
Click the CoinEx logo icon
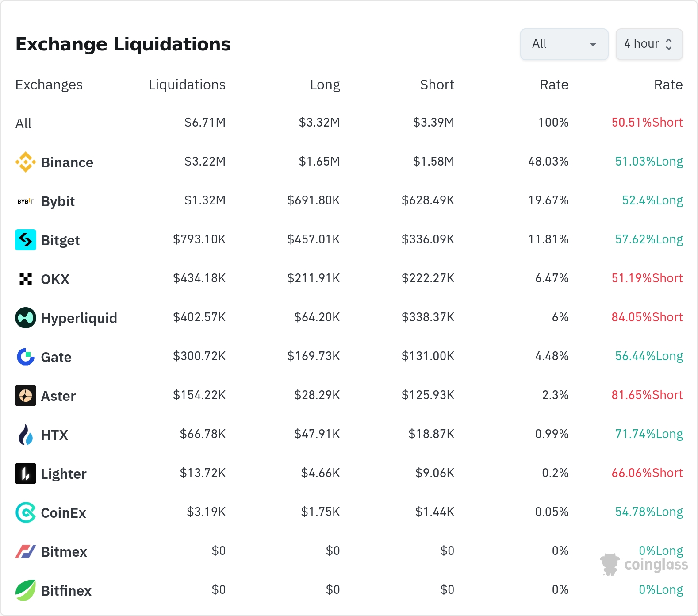pos(26,512)
